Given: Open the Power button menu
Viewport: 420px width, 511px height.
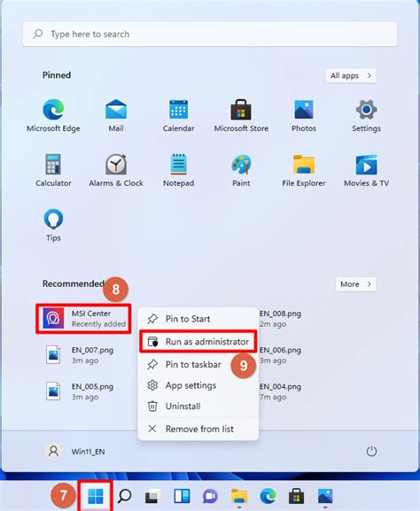Looking at the screenshot, I should [x=371, y=452].
